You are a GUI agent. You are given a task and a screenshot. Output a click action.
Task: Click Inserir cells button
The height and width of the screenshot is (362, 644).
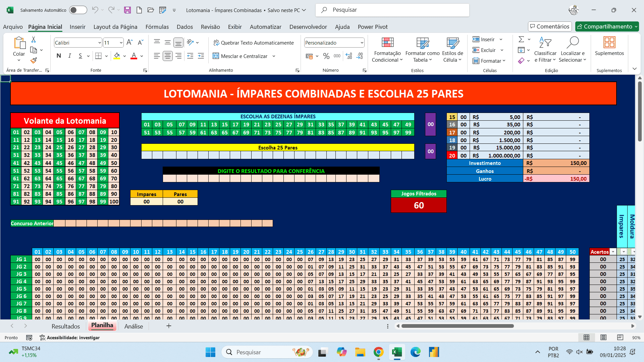click(x=484, y=40)
